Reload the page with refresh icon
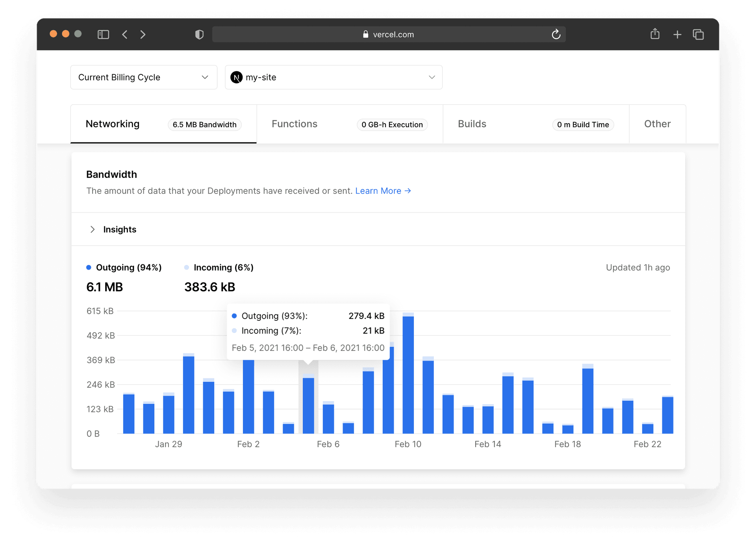 pyautogui.click(x=556, y=35)
